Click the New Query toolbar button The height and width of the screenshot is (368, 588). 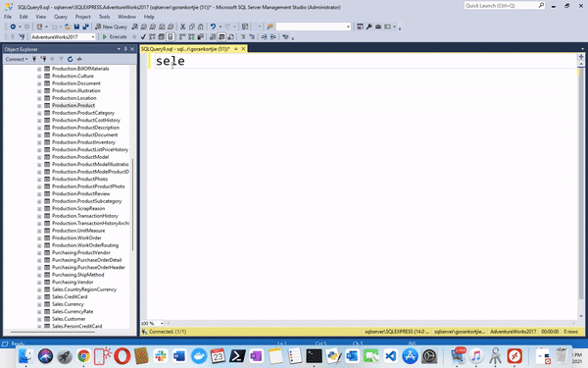pyautogui.click(x=111, y=26)
